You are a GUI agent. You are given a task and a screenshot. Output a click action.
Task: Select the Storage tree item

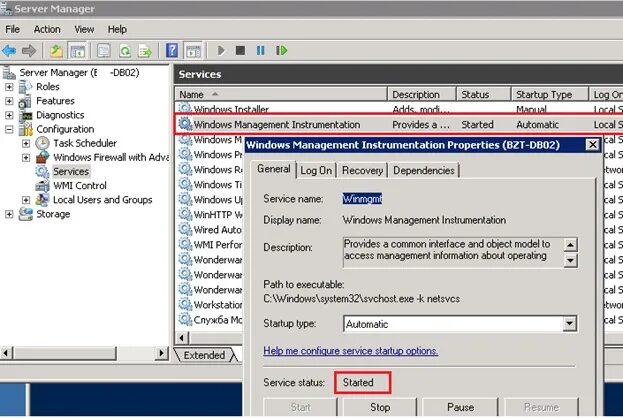(53, 214)
